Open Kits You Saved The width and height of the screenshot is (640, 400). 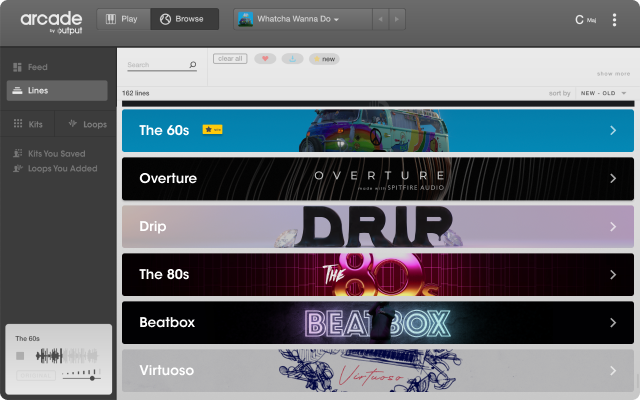click(x=50, y=153)
